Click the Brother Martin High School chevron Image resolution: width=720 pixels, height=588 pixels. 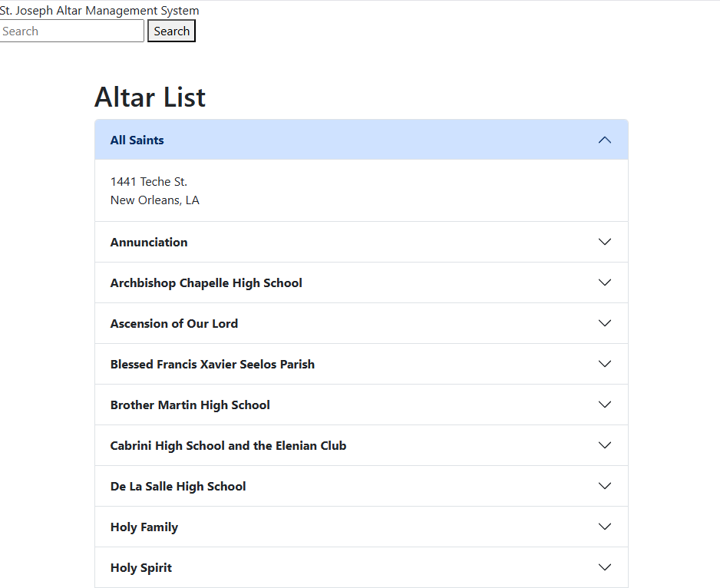click(x=605, y=405)
